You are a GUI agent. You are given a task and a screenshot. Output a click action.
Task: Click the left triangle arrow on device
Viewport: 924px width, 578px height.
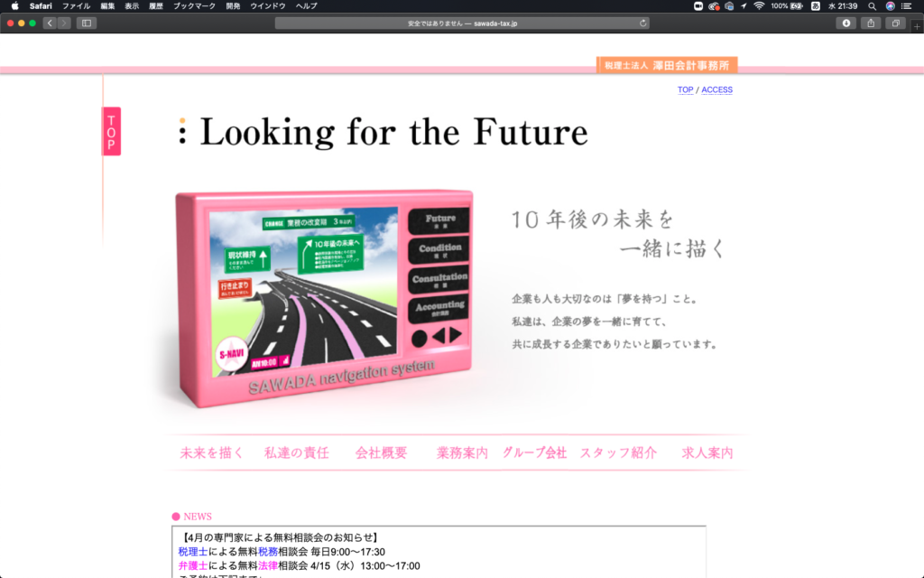point(439,336)
